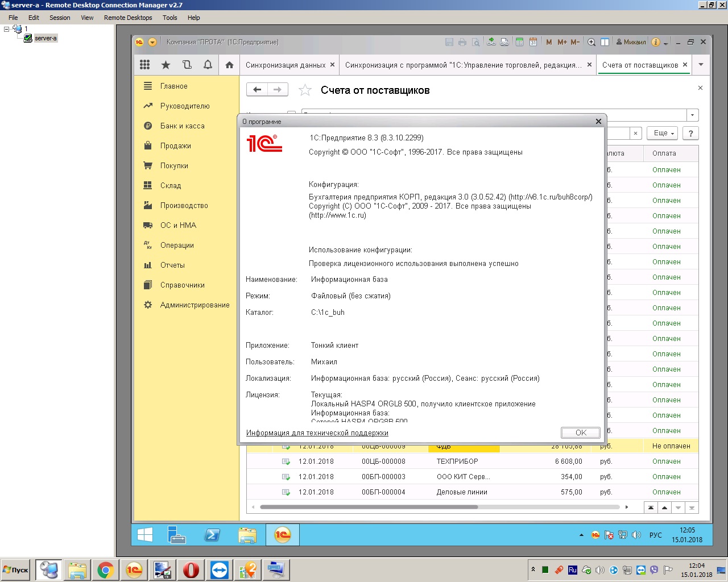This screenshot has width=728, height=582.
Task: Click the M- memory subtract button
Action: [x=575, y=42]
